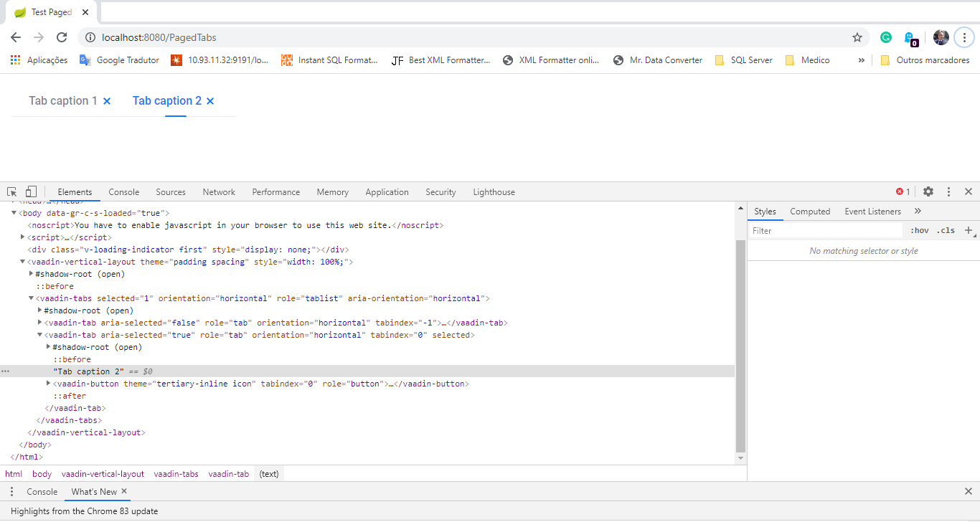Viewport: 980px width, 522px height.
Task: Open DevTools three-dot customize menu
Action: pyautogui.click(x=948, y=192)
